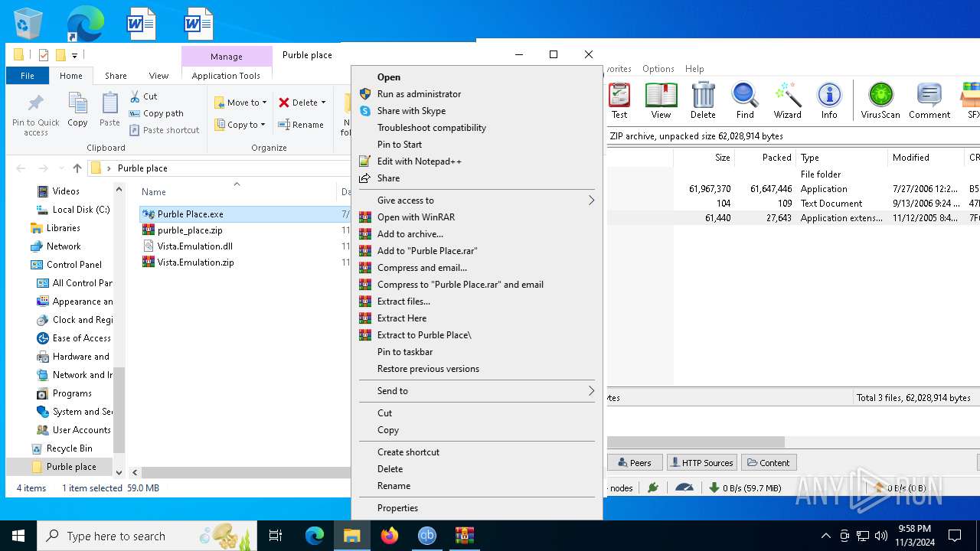
Task: Switch to the Home ribbon tab
Action: [x=71, y=76]
